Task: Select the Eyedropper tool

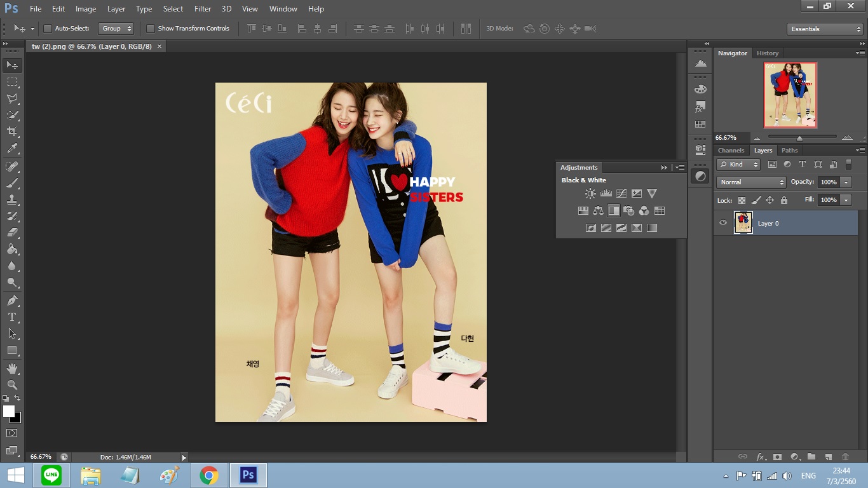Action: tap(12, 149)
